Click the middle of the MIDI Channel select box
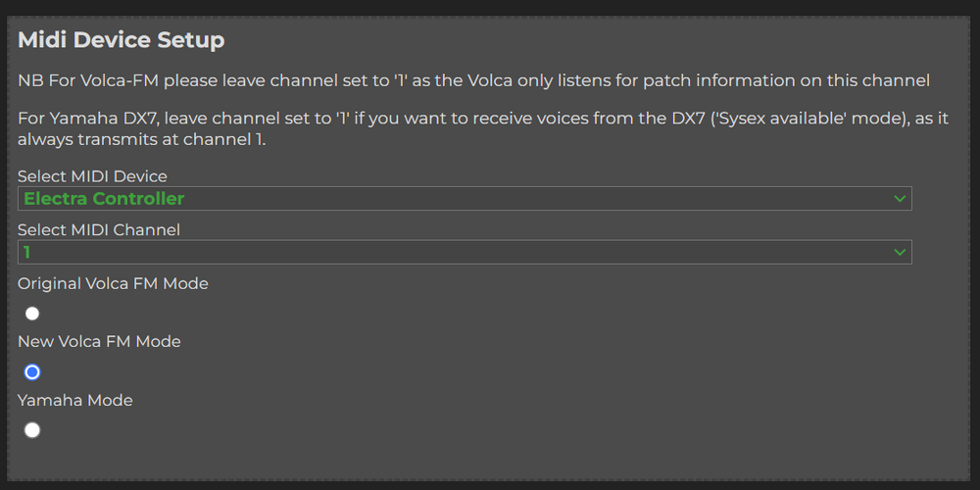The height and width of the screenshot is (490, 980). [465, 253]
